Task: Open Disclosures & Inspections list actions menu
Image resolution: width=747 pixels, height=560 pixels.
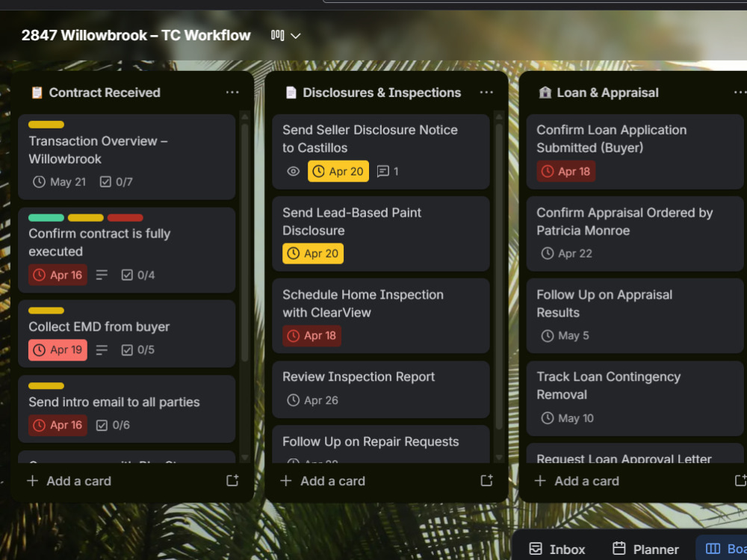Action: (x=486, y=93)
